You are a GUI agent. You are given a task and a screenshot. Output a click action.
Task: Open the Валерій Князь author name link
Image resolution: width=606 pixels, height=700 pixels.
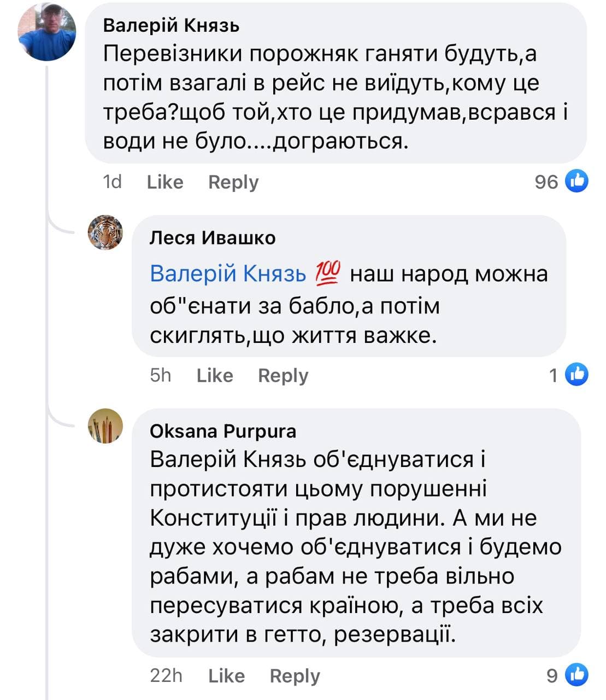coord(172,25)
